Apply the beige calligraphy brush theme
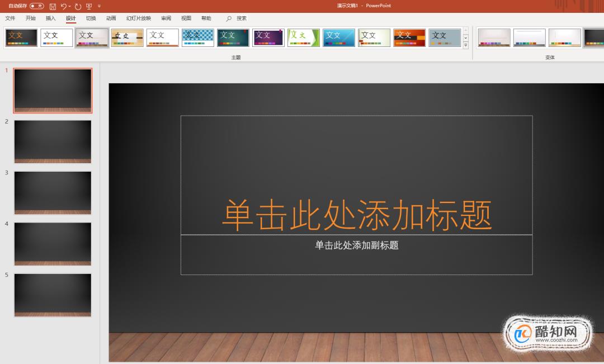 128,38
